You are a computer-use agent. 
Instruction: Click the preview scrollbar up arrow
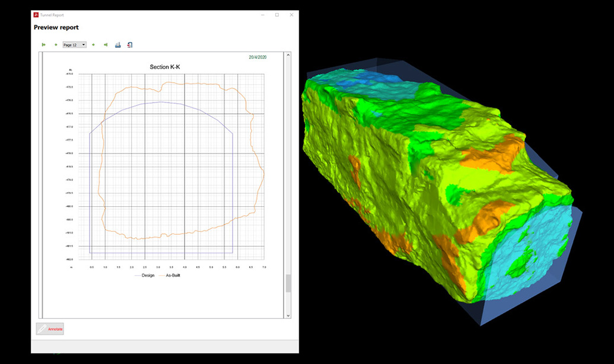pos(288,54)
